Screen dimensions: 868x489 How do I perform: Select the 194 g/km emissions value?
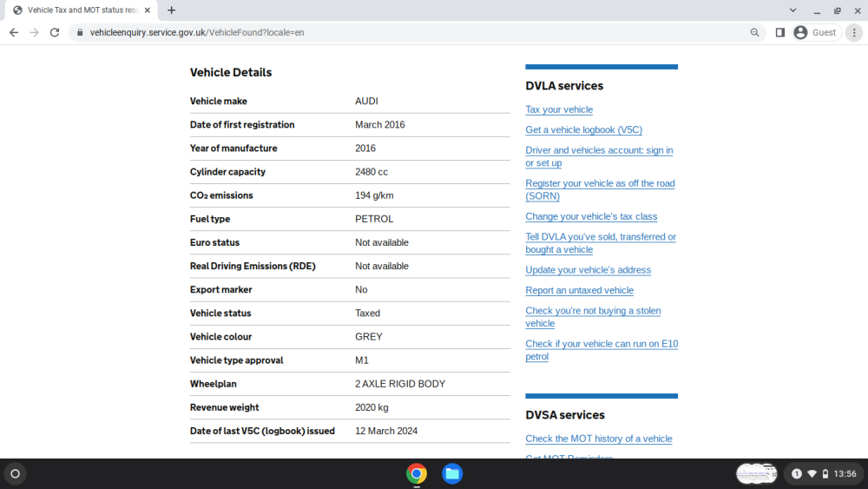click(x=374, y=195)
